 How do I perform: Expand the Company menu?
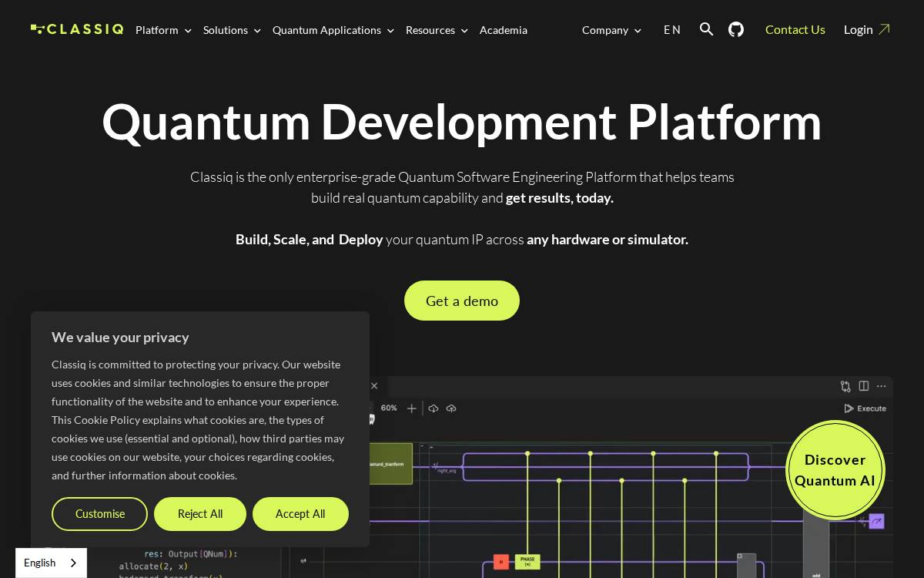(x=611, y=30)
